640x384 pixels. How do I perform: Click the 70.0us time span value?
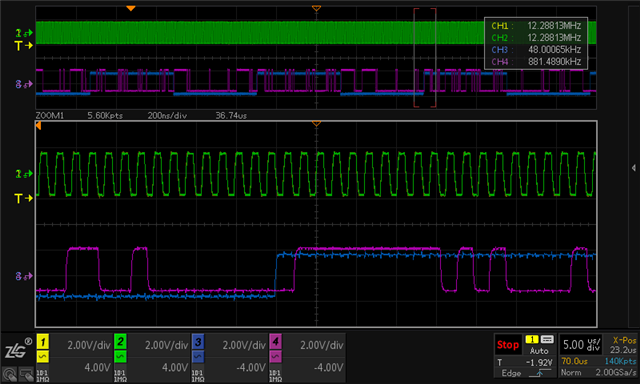coord(574,361)
